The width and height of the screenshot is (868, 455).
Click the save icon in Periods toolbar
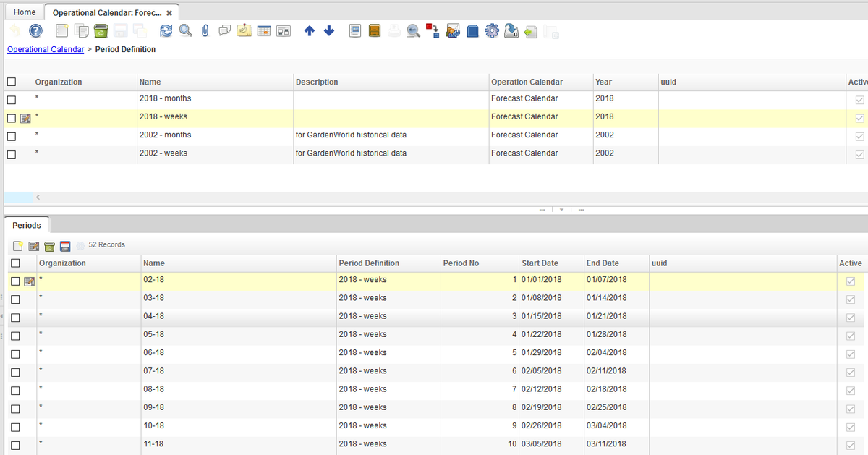coord(65,246)
